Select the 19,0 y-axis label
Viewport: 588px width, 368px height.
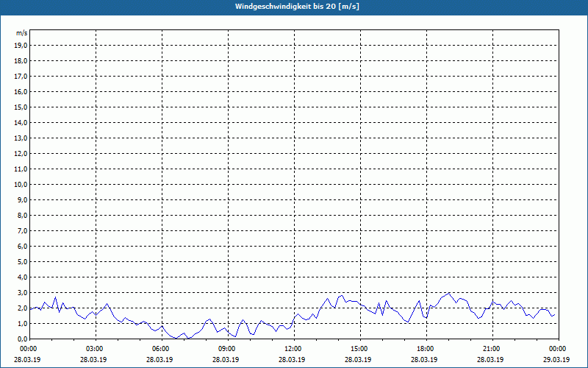pyautogui.click(x=21, y=46)
